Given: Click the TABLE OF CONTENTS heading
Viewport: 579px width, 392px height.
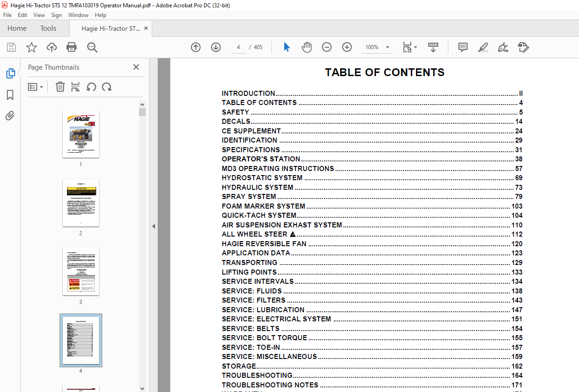Looking at the screenshot, I should tap(385, 72).
